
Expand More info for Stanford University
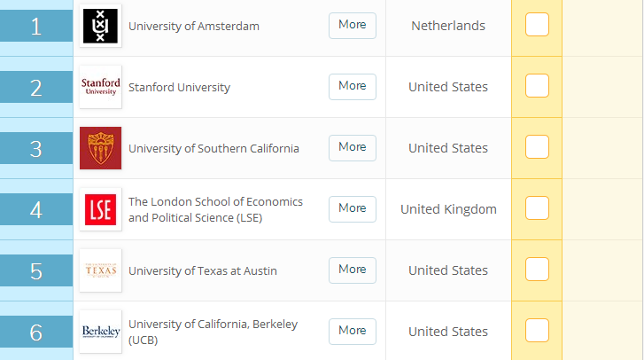[352, 86]
